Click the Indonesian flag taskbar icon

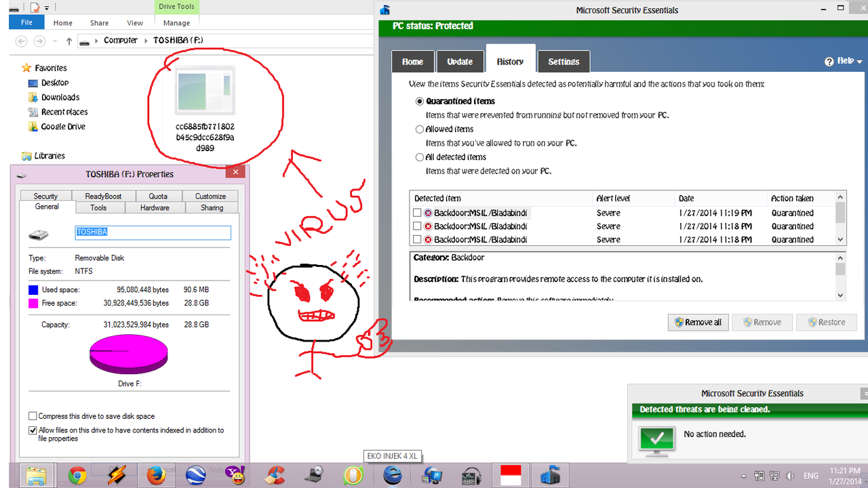pyautogui.click(x=511, y=475)
